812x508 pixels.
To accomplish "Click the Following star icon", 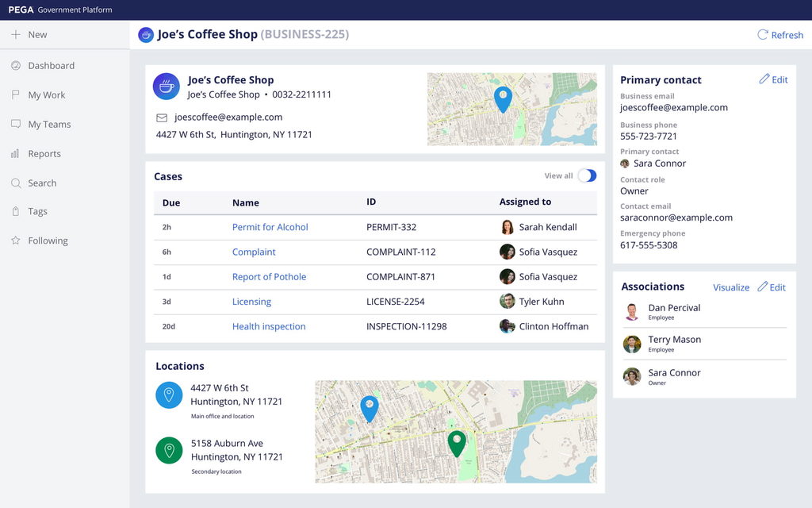I will coord(15,241).
